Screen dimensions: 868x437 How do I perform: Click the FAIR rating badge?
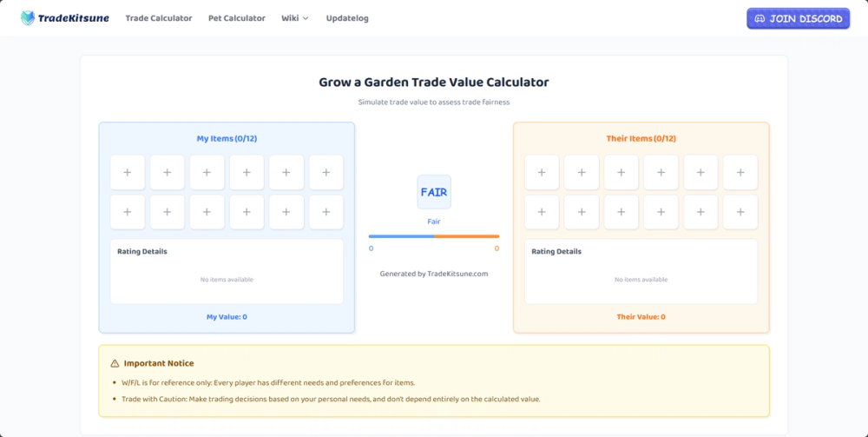pos(434,192)
